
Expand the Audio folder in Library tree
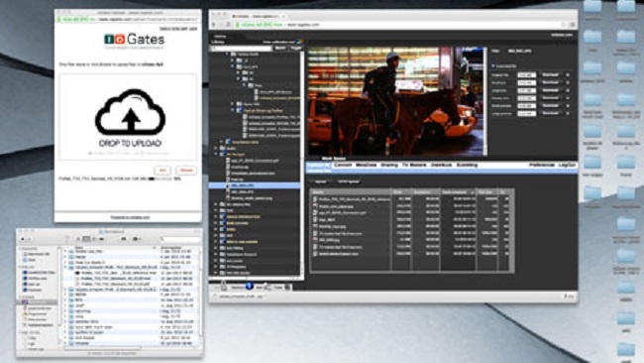click(216, 149)
